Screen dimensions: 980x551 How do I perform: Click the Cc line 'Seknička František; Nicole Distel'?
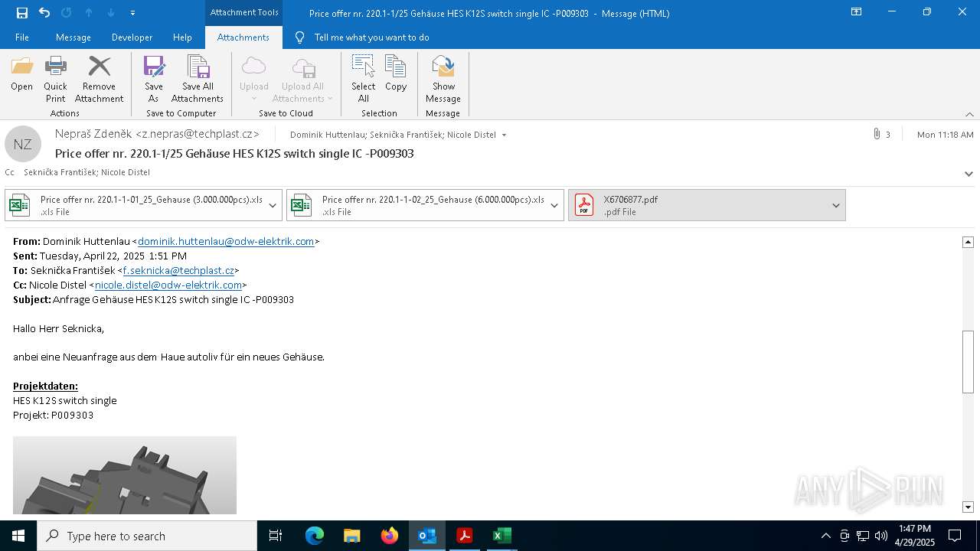(x=87, y=173)
